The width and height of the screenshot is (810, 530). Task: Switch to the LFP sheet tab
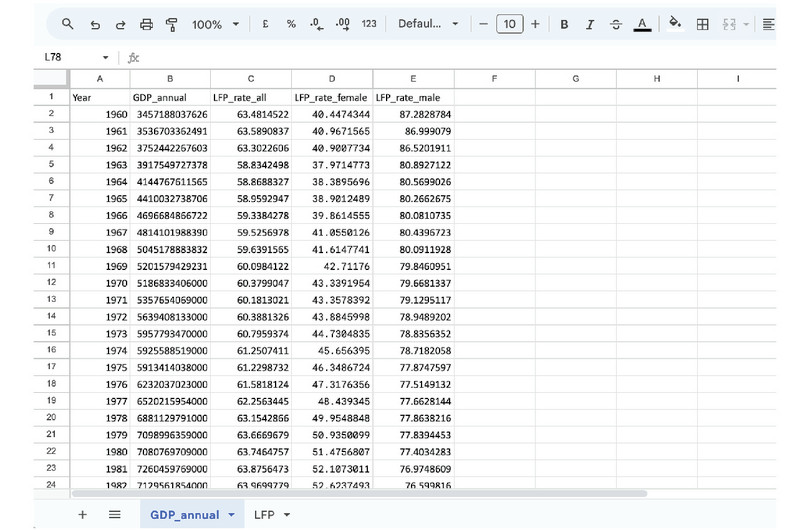tap(264, 515)
